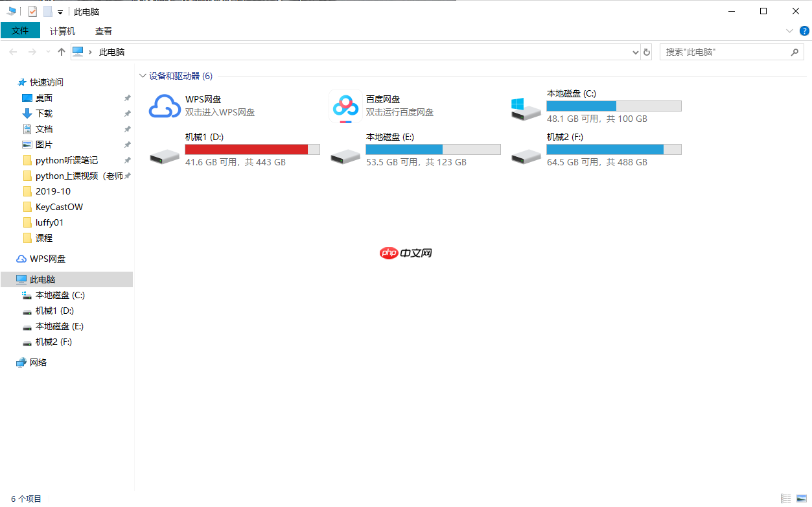Unpin 图片 using its pin icon
The height and width of the screenshot is (507, 812).
click(128, 145)
